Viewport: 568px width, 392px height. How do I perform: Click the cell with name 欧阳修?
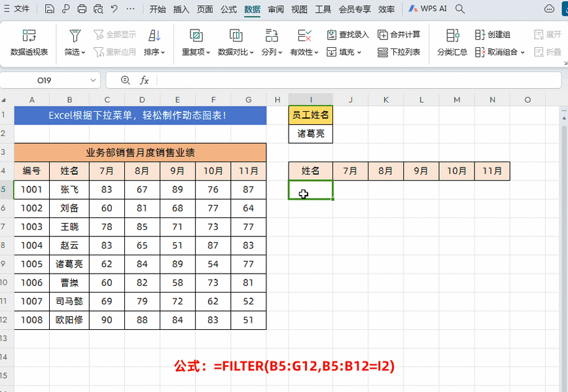click(69, 320)
